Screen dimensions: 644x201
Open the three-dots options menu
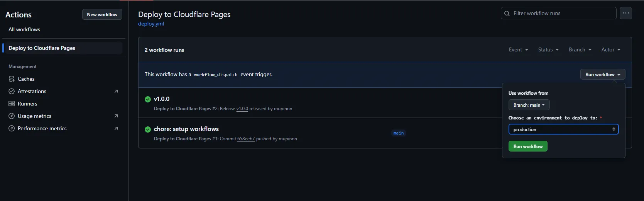625,13
